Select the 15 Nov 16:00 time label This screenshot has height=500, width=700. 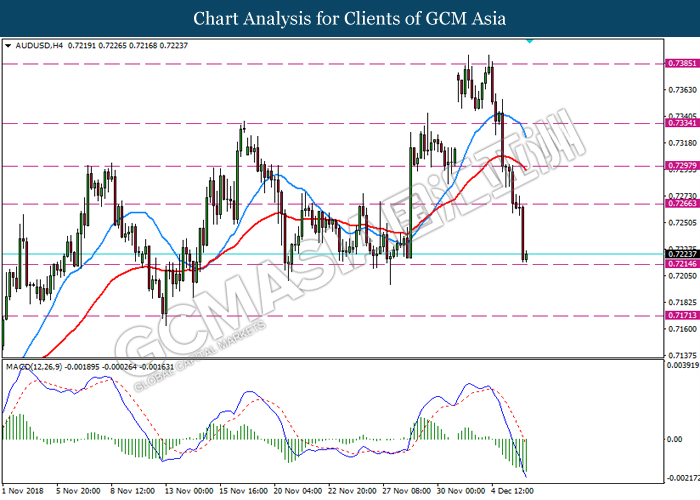[243, 491]
